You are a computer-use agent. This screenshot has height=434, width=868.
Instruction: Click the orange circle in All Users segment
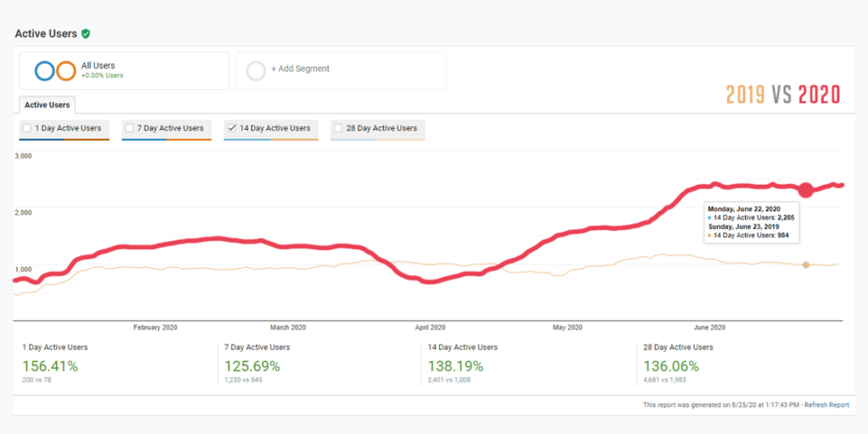pyautogui.click(x=65, y=71)
